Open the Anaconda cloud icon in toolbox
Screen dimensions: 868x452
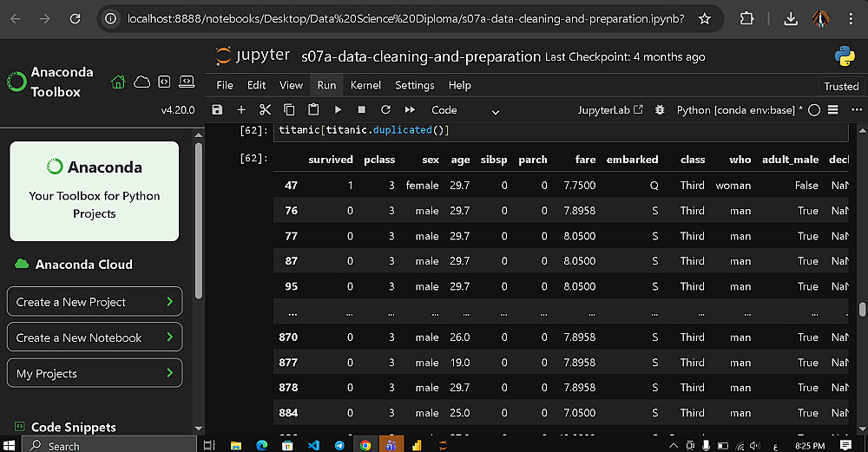coord(141,82)
